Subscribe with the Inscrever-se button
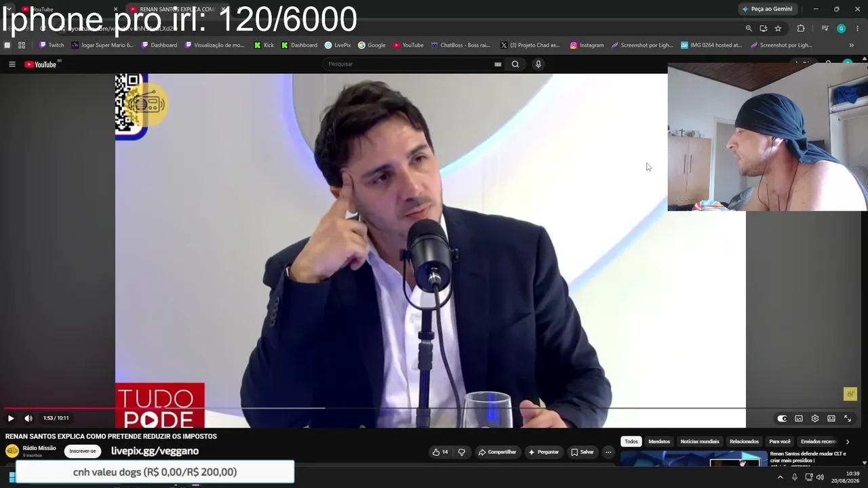The width and height of the screenshot is (868, 488). [x=83, y=451]
